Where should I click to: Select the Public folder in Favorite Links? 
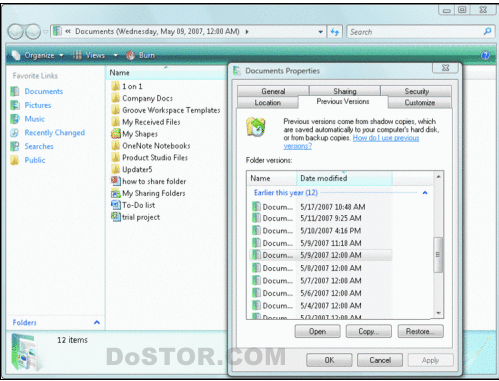coord(35,160)
